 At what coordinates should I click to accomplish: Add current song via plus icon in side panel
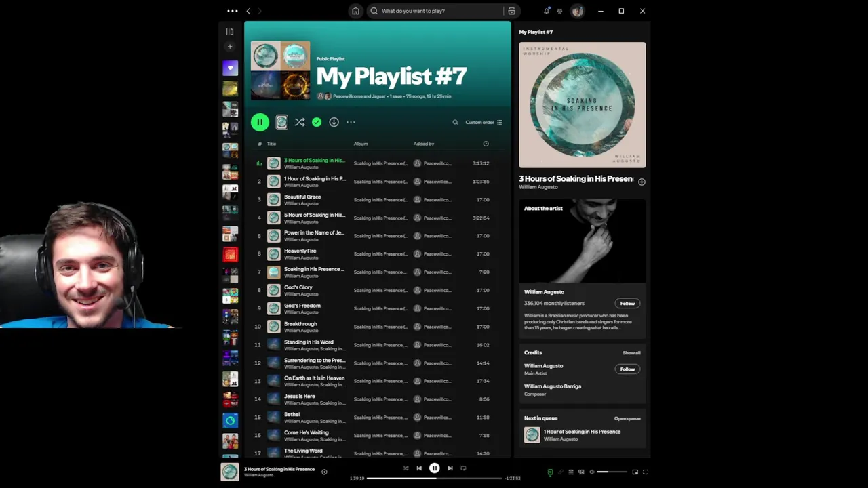coord(642,182)
